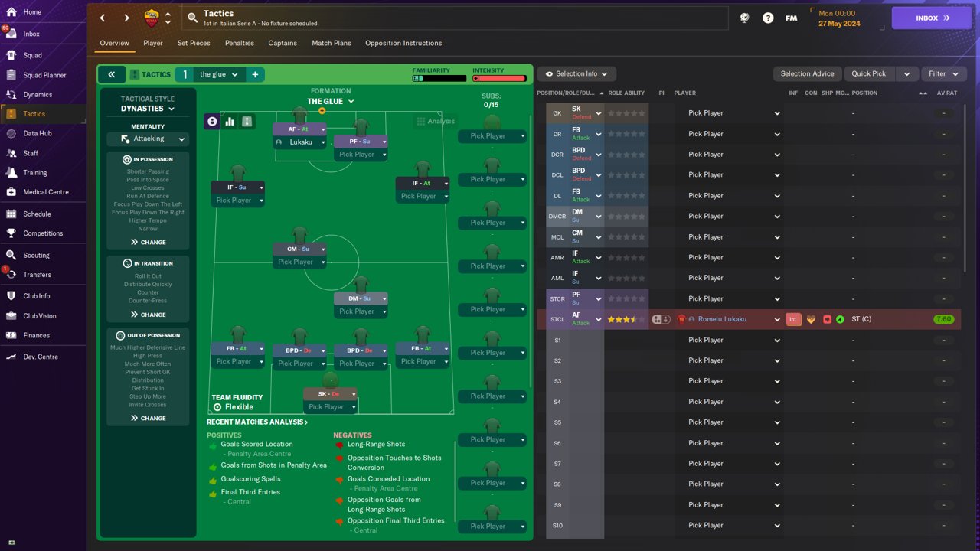Click Change under In Transition
Viewport: 980px width, 551px height.
[148, 315]
